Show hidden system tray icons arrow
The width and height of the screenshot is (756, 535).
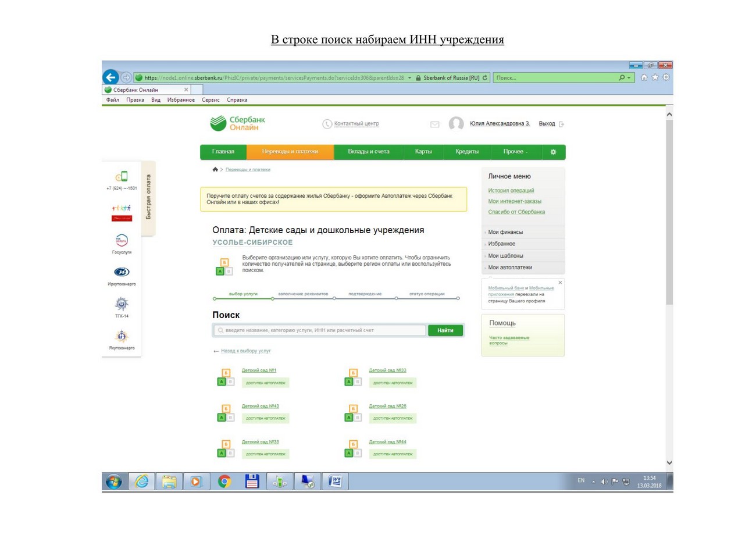pyautogui.click(x=594, y=481)
